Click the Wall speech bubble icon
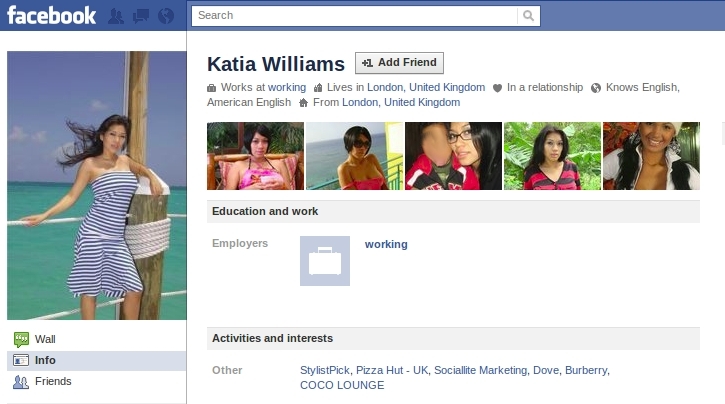 click(21, 339)
